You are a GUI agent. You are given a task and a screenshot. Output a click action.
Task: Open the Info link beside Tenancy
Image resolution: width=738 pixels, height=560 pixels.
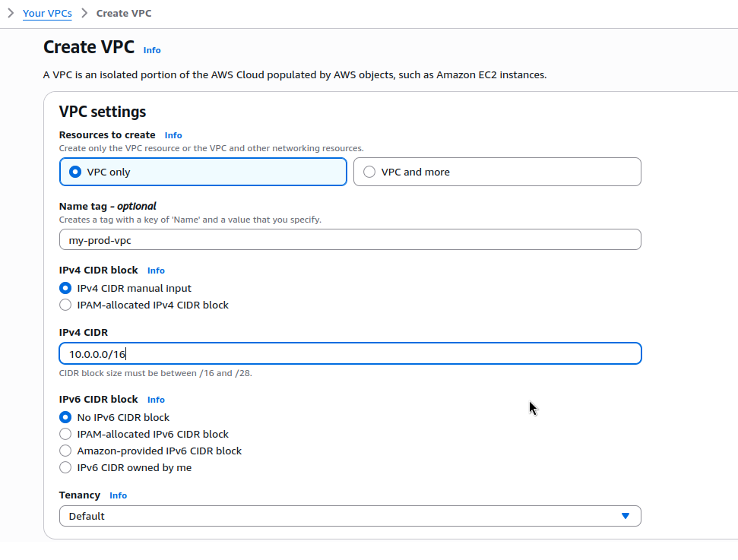click(118, 495)
